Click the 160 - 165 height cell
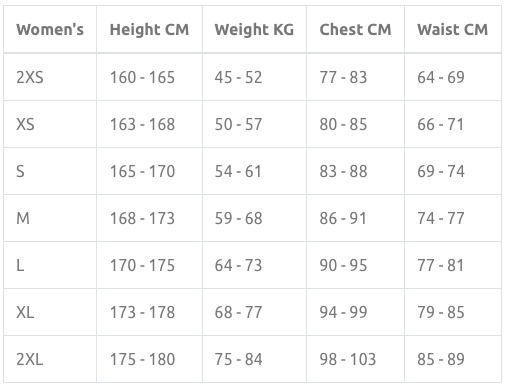This screenshot has height=389, width=505. click(x=149, y=77)
